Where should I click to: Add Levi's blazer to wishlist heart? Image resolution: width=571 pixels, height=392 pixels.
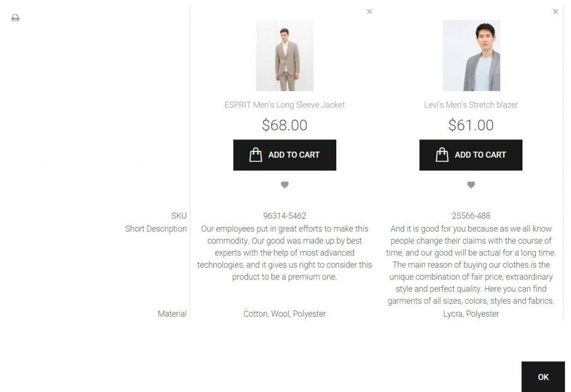coord(471,185)
